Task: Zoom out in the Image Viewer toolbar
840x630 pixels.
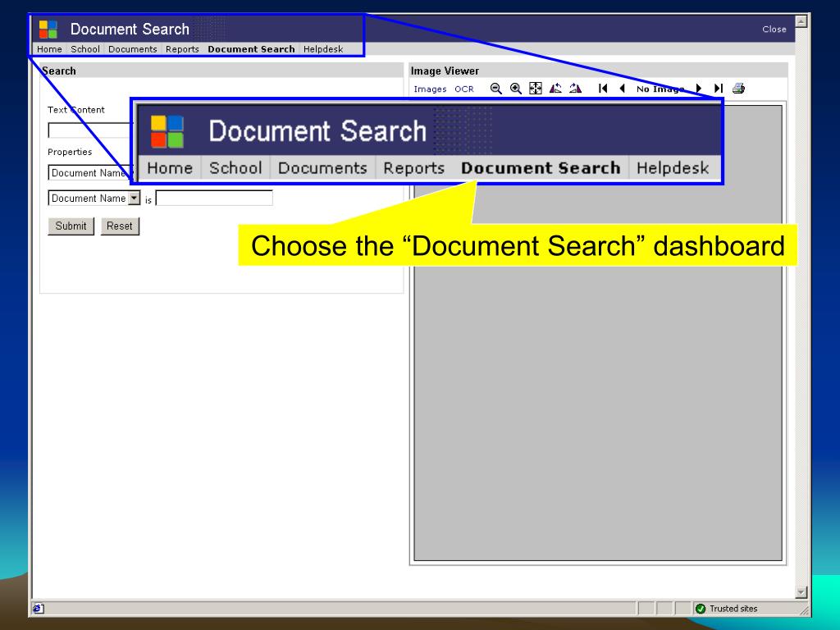Action: pyautogui.click(x=496, y=89)
